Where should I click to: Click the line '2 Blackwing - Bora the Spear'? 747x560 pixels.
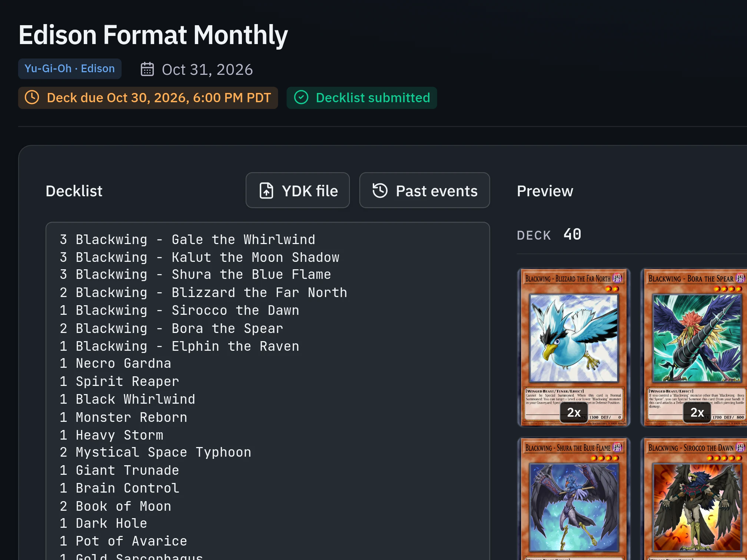click(171, 329)
